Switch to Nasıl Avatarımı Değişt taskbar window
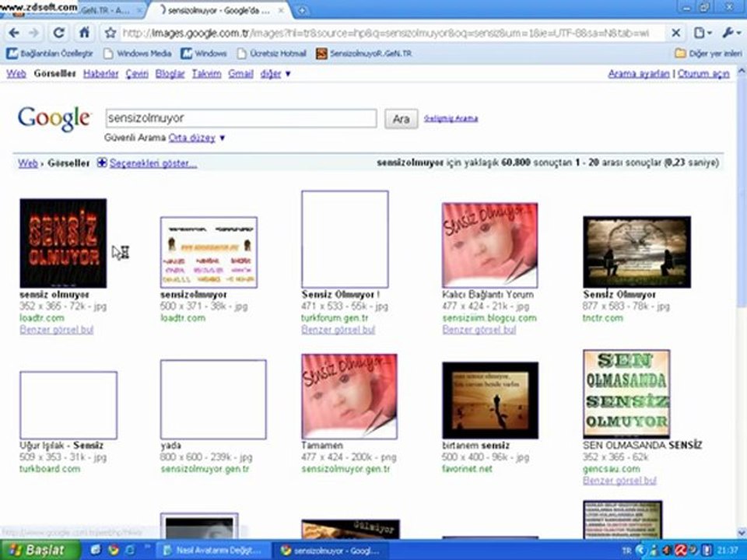 (212, 551)
